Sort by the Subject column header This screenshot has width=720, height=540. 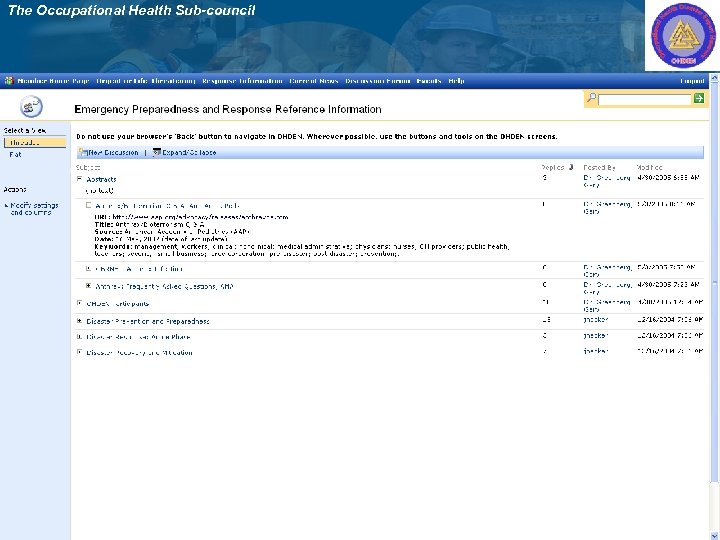[x=88, y=167]
